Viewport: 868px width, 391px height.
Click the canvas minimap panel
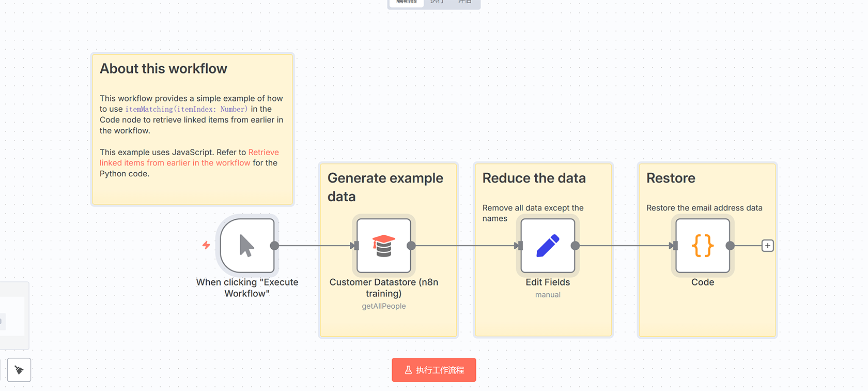(13, 315)
